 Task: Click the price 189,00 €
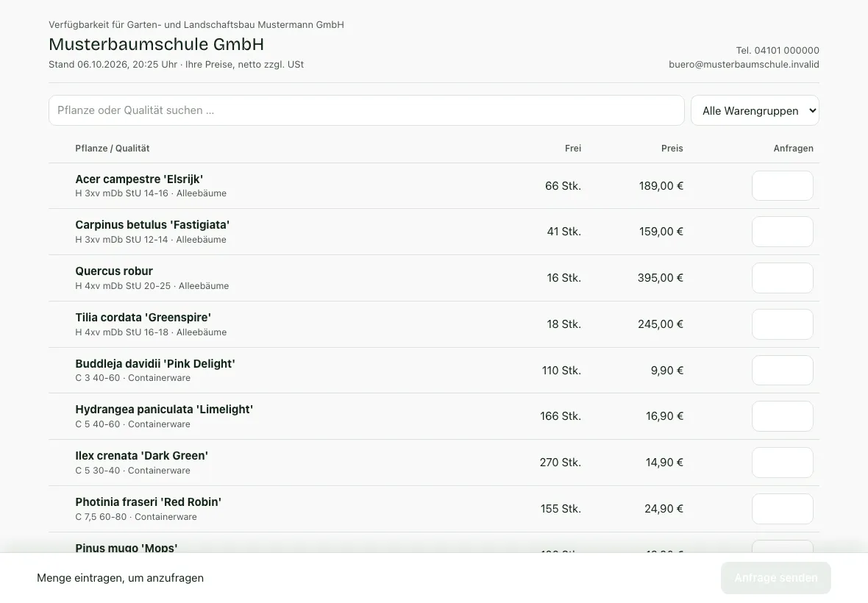click(x=661, y=186)
